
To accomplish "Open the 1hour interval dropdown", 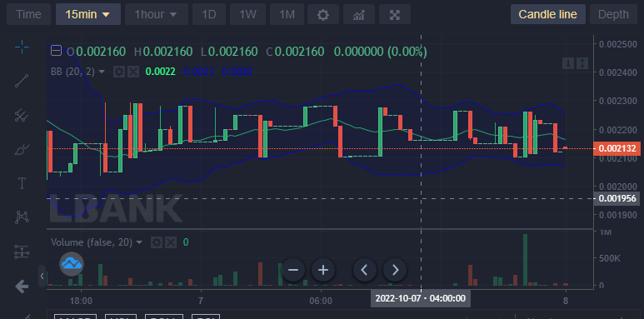I will 156,14.
